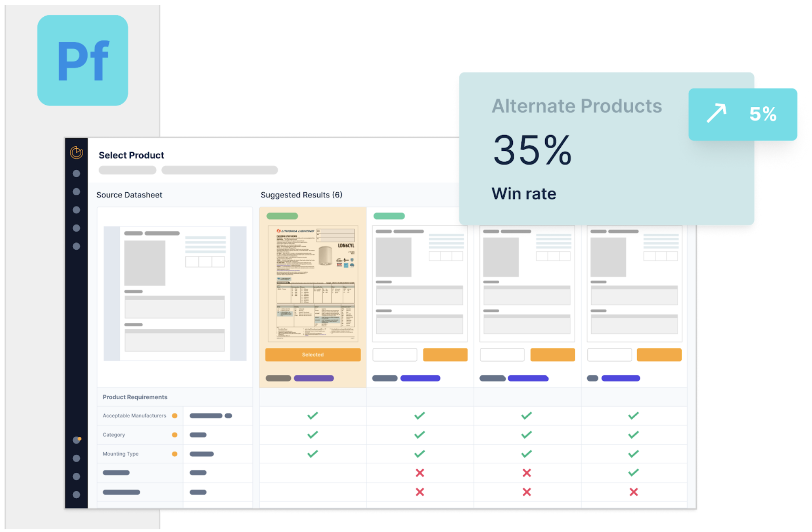This screenshot has height=532, width=812.
Task: Click the Pf app logo tile
Action: point(83,61)
